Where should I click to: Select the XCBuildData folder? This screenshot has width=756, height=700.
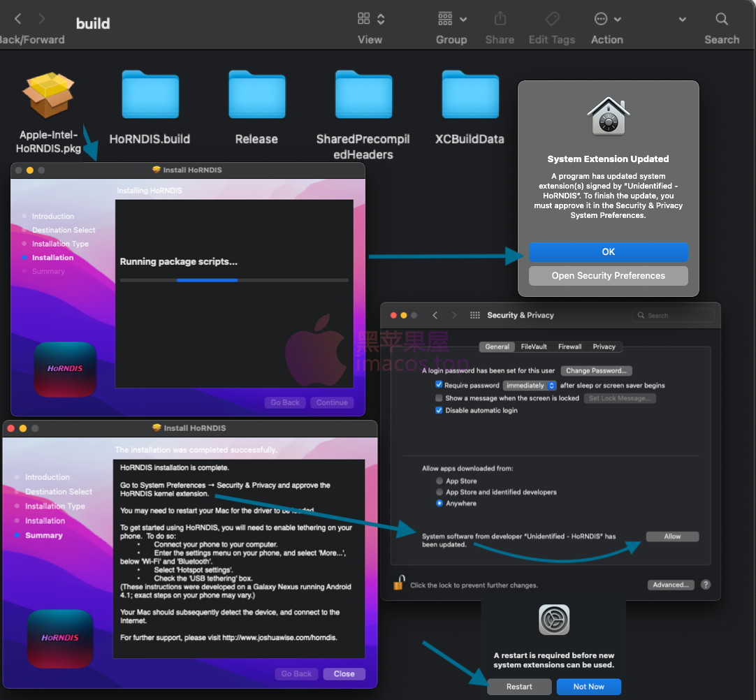click(470, 94)
